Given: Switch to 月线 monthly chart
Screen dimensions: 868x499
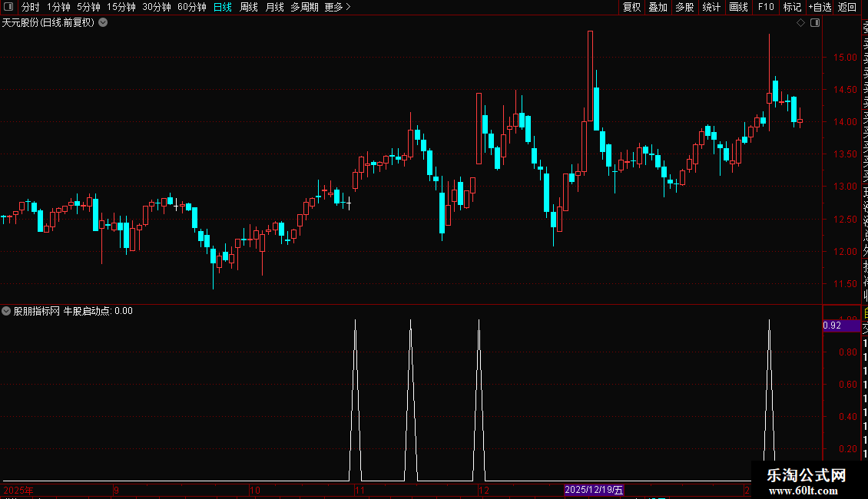Looking at the screenshot, I should pos(274,7).
